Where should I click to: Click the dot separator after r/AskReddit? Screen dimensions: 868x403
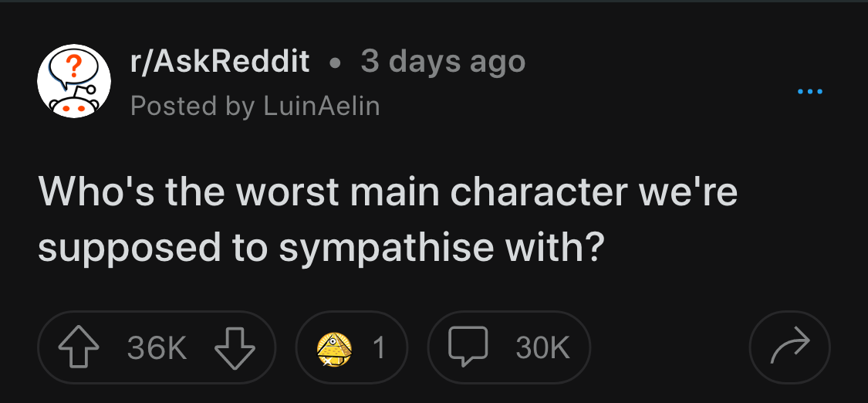pyautogui.click(x=334, y=63)
